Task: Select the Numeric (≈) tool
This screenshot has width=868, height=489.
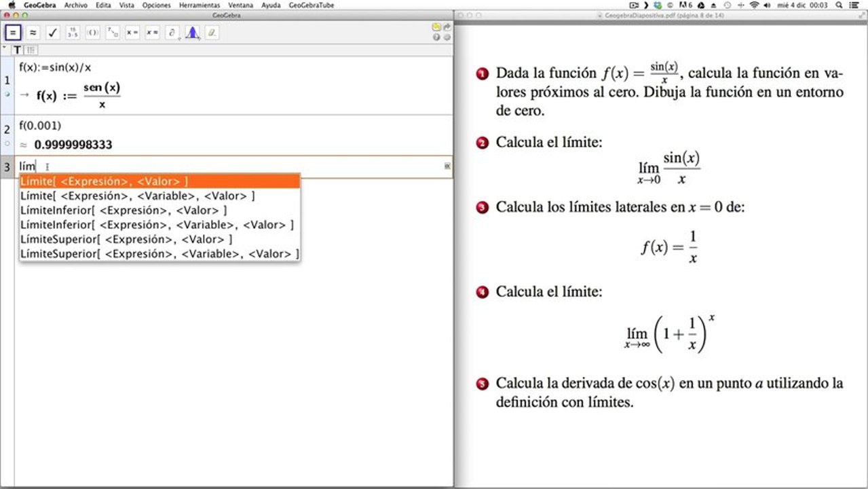Action: [x=33, y=32]
